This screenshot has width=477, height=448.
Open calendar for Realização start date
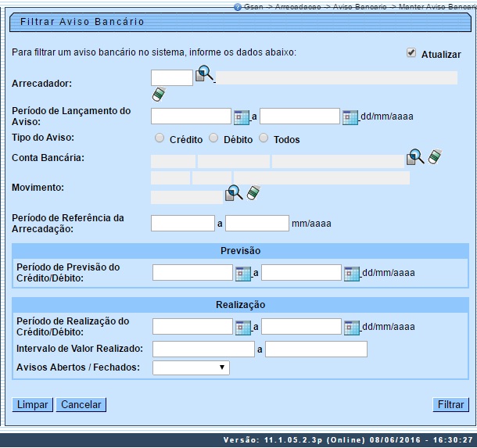243,328
